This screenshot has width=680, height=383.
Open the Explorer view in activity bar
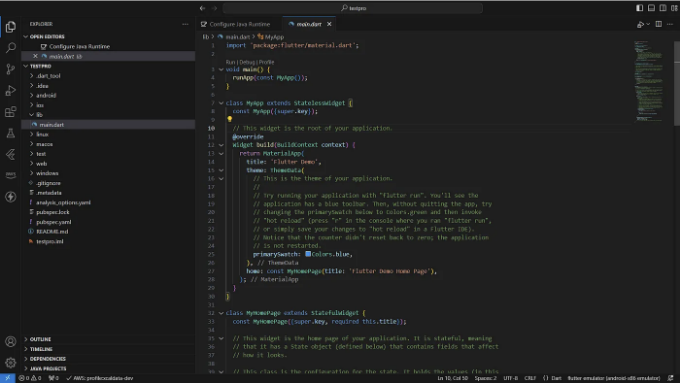click(x=10, y=27)
